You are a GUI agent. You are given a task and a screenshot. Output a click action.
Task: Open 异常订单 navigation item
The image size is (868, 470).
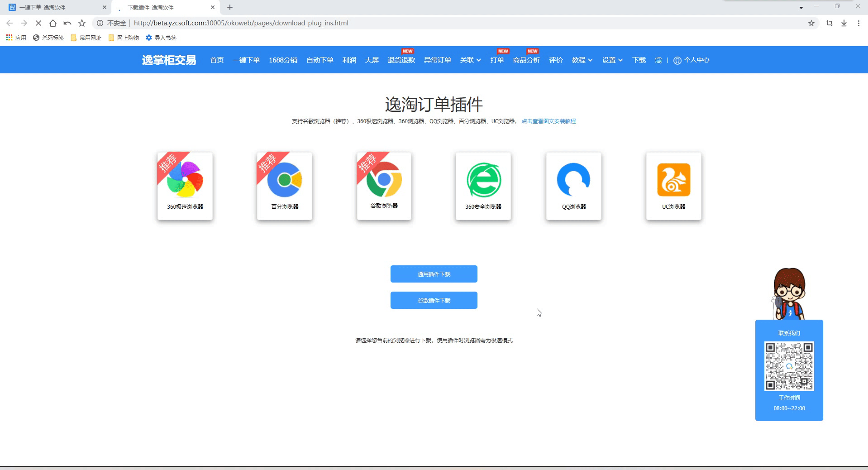(438, 60)
